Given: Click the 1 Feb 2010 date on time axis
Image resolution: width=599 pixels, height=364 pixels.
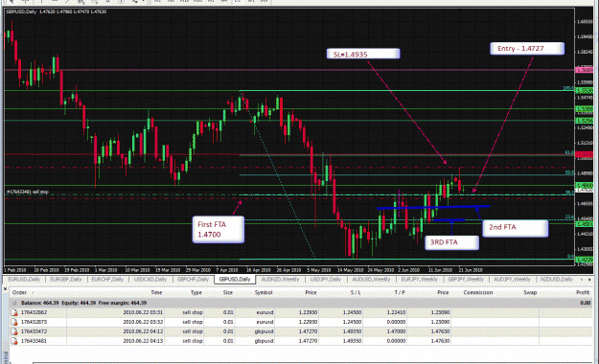Looking at the screenshot, I should click(15, 270).
